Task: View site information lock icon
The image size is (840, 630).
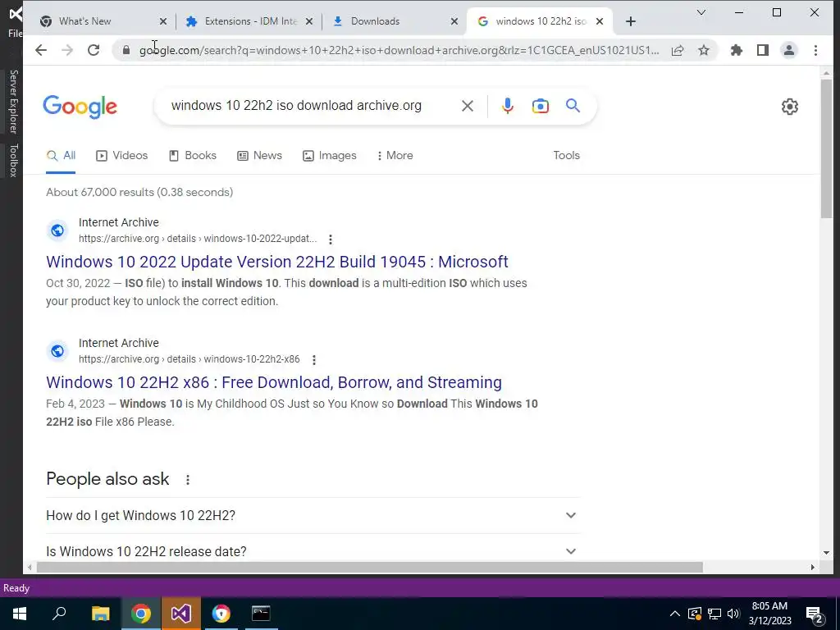Action: 126,50
